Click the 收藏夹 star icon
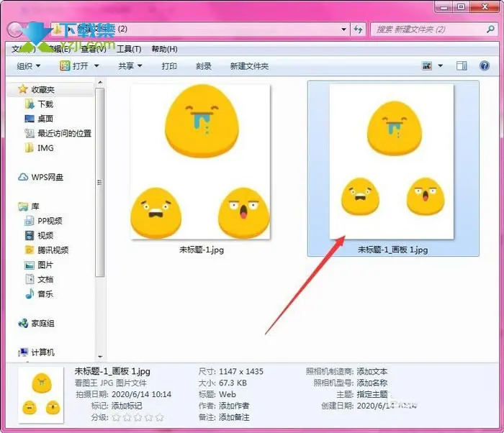Viewport: 504px width, 433px height. (23, 89)
